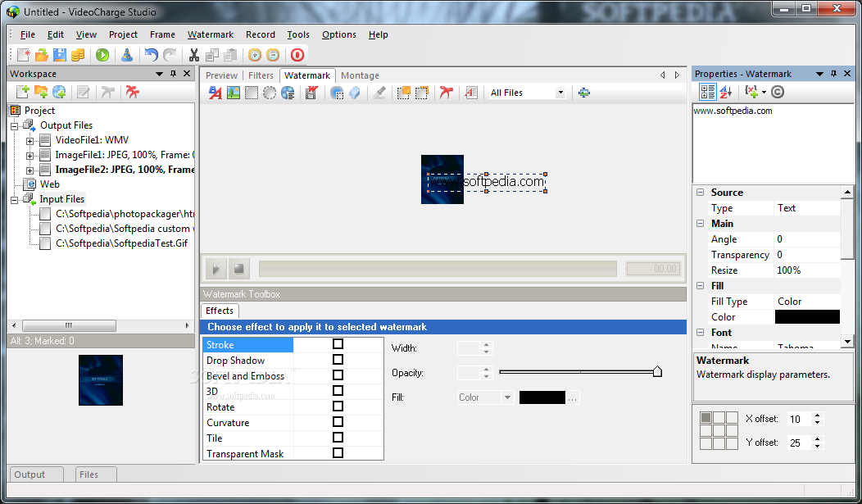The width and height of the screenshot is (862, 504).
Task: Expand the ImageFile2: JPEG node
Action: pyautogui.click(x=29, y=170)
